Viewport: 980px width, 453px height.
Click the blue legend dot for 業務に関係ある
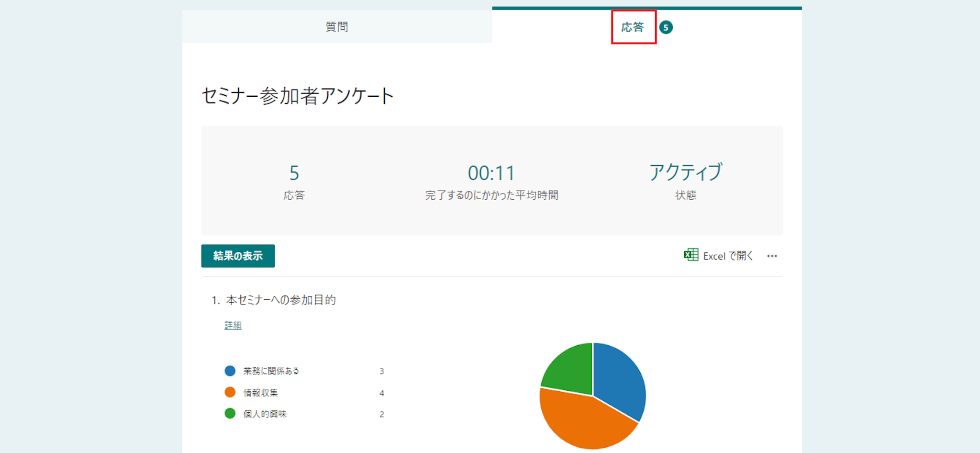tap(230, 371)
